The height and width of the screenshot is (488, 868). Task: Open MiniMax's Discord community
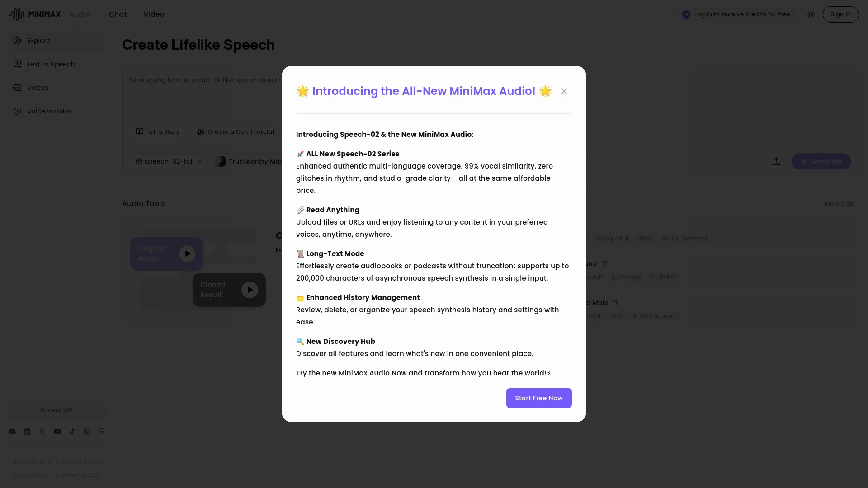(12, 432)
